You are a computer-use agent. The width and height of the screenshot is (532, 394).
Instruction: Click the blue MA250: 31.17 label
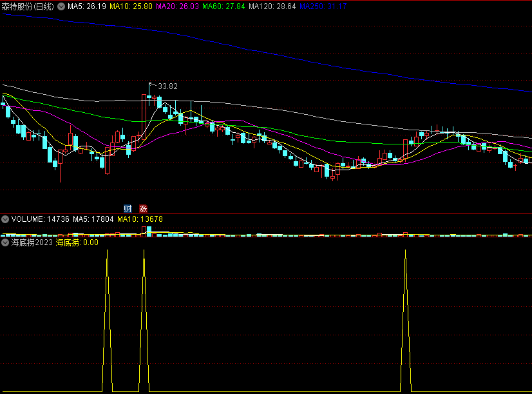point(323,6)
